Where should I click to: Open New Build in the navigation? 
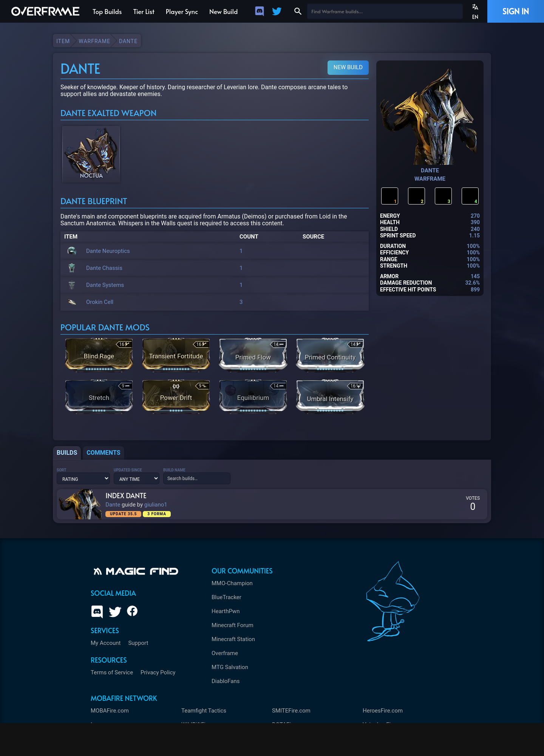(x=223, y=12)
